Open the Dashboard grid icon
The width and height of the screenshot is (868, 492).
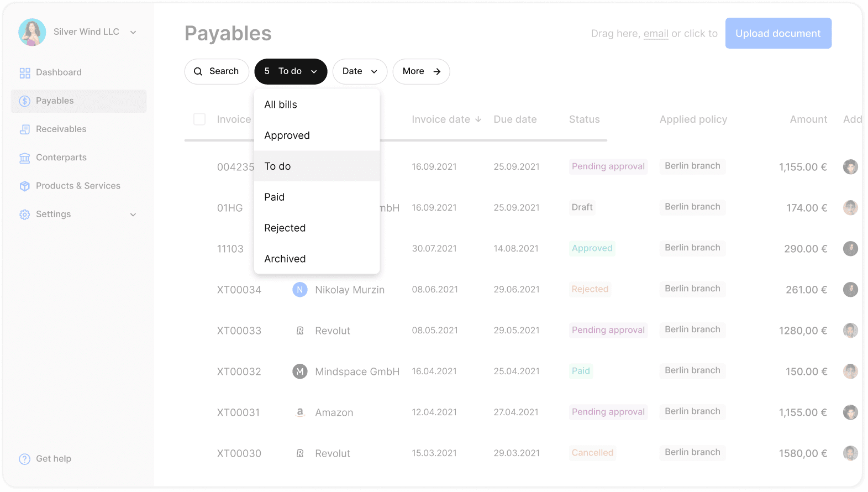point(25,73)
